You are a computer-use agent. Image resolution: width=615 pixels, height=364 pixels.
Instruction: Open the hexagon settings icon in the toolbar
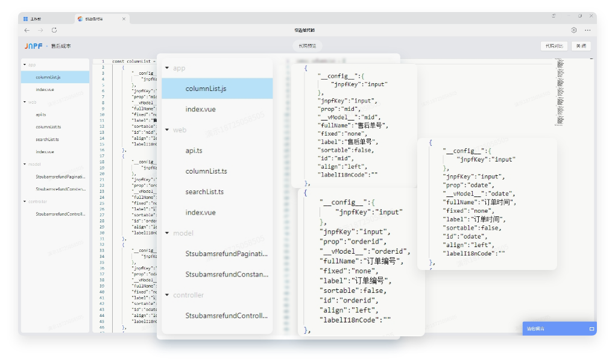(x=574, y=30)
